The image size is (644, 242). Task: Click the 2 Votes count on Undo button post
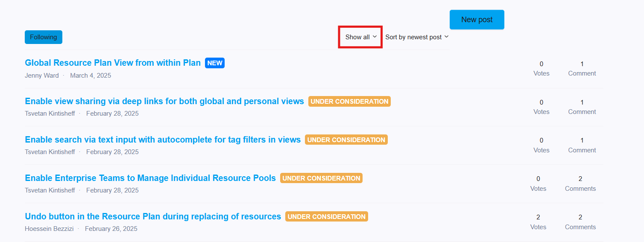(x=538, y=222)
